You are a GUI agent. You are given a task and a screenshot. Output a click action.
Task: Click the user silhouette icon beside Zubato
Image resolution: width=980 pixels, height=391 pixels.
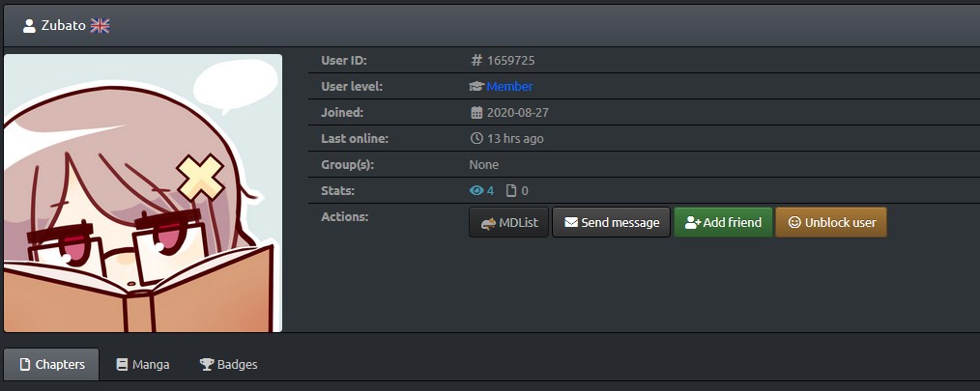(x=29, y=26)
